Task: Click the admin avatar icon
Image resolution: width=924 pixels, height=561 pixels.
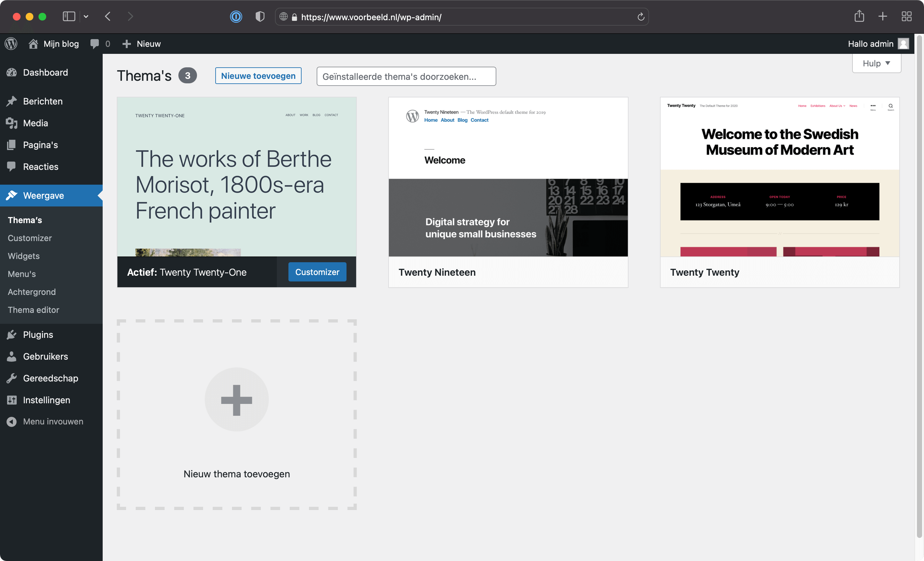Action: pyautogui.click(x=903, y=44)
